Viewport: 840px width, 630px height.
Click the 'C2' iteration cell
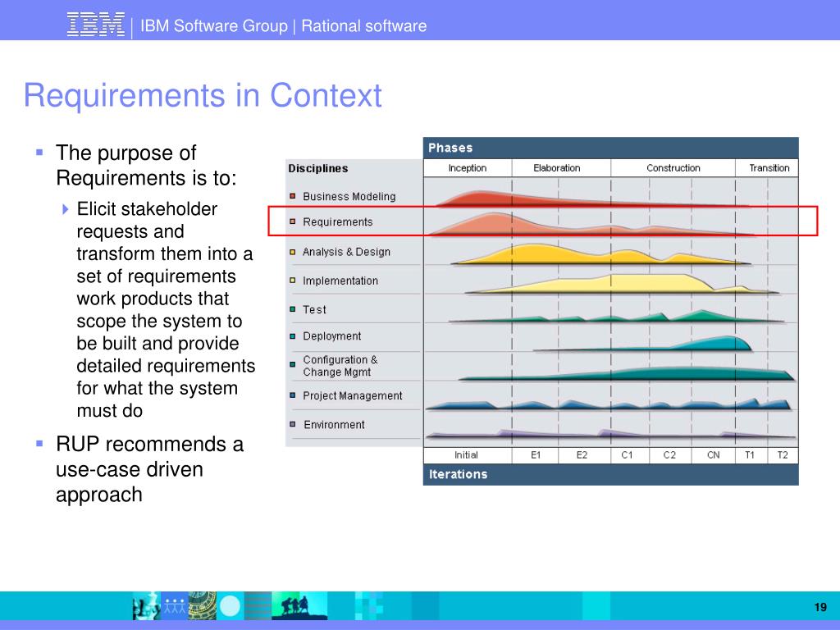coord(670,454)
